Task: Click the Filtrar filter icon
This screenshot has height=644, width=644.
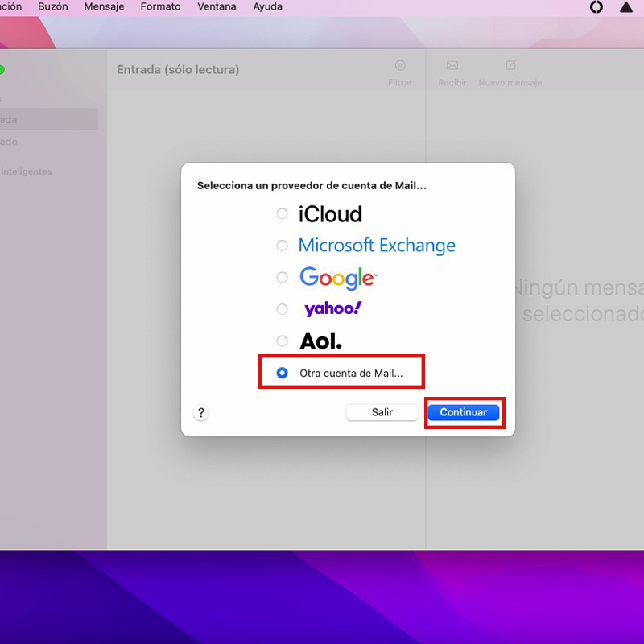Action: point(399,66)
